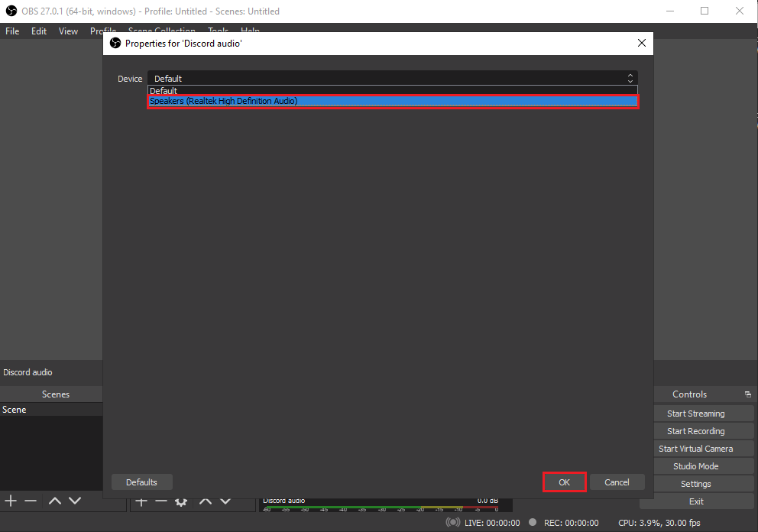Open the Edit menu
Viewport: 758px width, 532px height.
coord(39,31)
